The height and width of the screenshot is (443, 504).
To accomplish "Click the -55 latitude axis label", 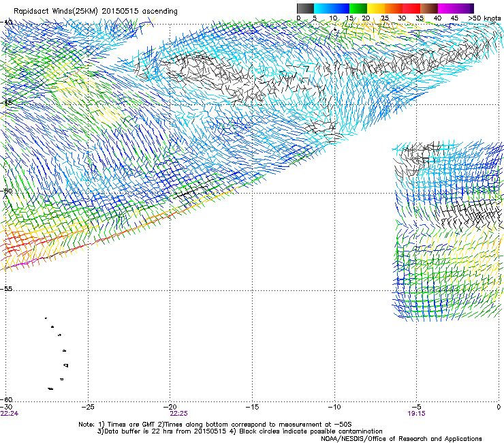I will [x=7, y=288].
